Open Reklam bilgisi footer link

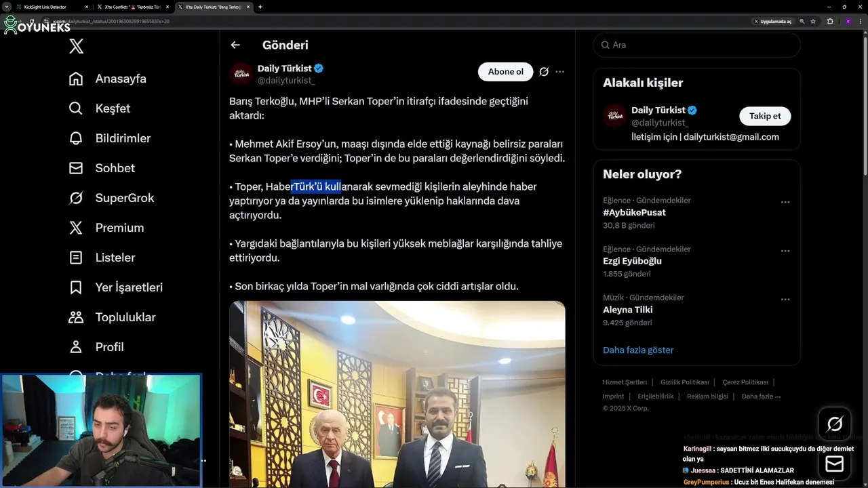pos(707,396)
